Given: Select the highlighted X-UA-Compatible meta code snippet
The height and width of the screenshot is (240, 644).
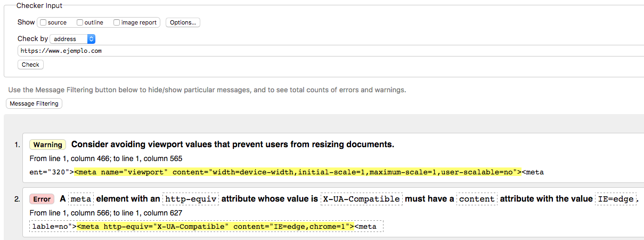Looking at the screenshot, I should [215, 227].
